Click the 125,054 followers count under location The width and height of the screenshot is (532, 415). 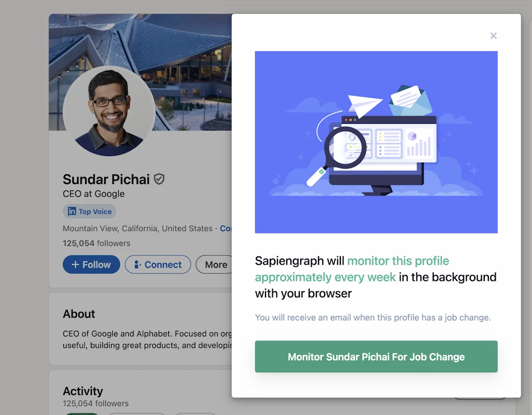(96, 243)
